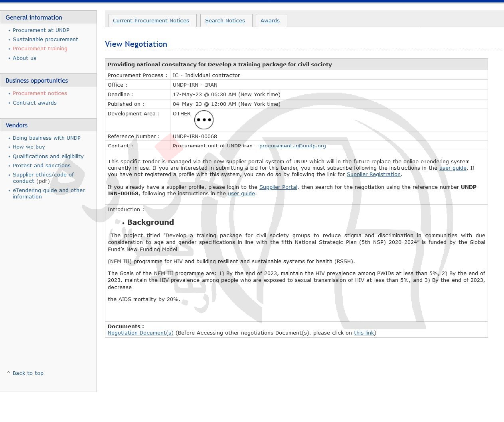The height and width of the screenshot is (422, 504).
Task: Follow the Supplier Registration link
Action: 373,174
